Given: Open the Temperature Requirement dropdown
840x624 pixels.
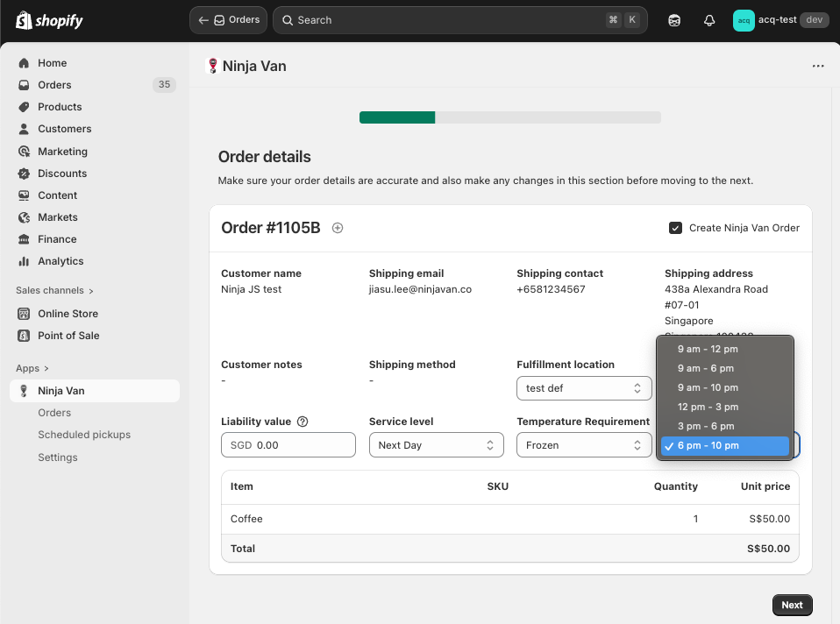Looking at the screenshot, I should (x=583, y=445).
